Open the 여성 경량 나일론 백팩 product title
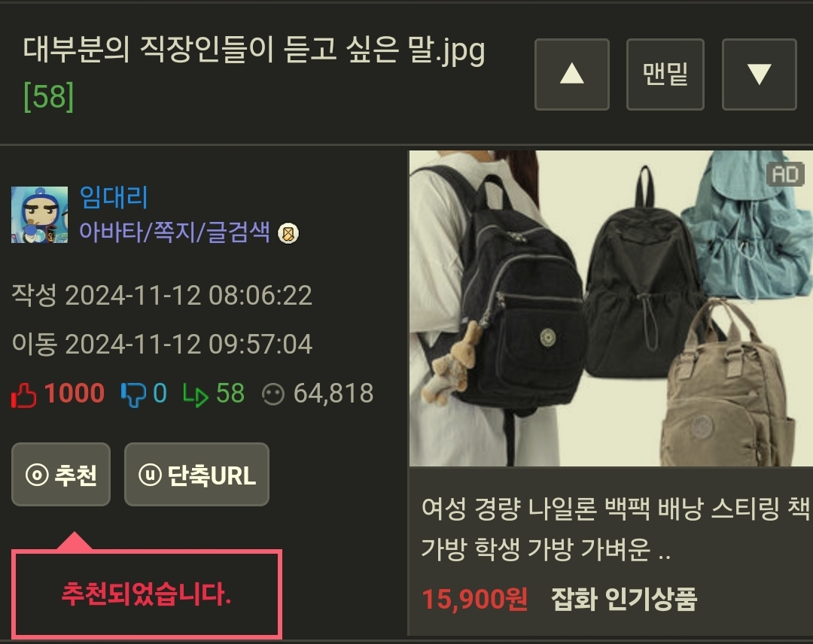This screenshot has width=813, height=644. pos(616,528)
